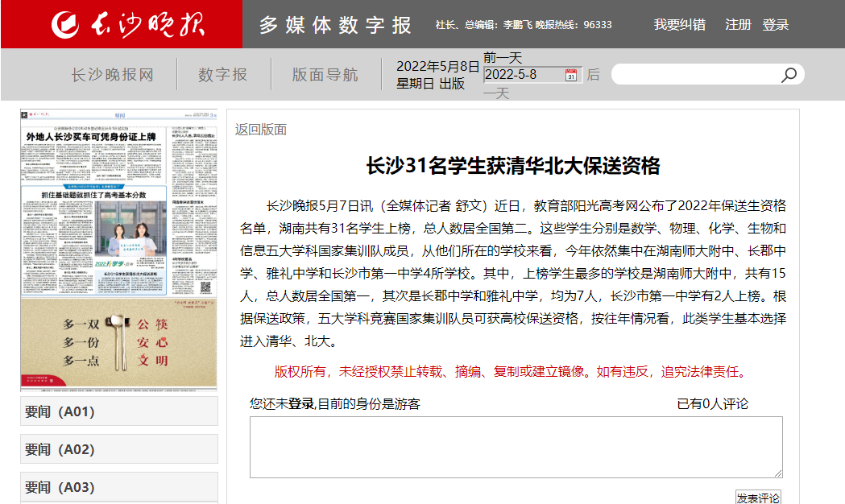Click 我要纠错 to report an error
The width and height of the screenshot is (845, 504).
[x=679, y=25]
